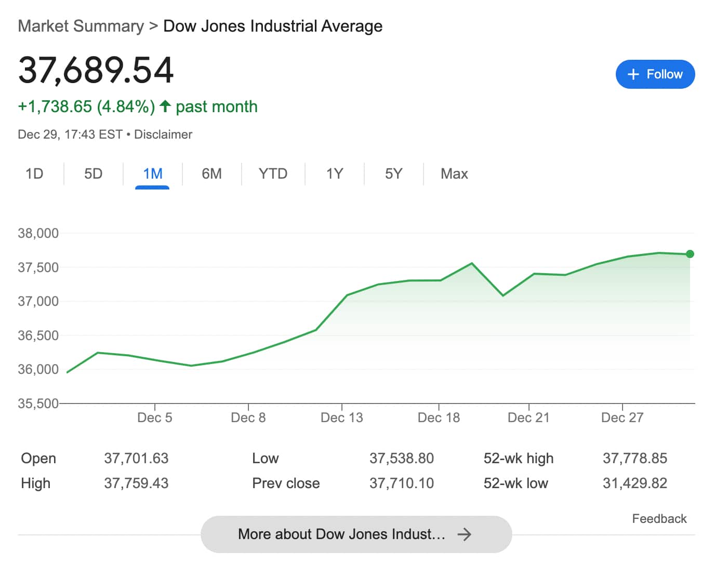Click the green up arrow near past month
The image size is (728, 578).
165,106
